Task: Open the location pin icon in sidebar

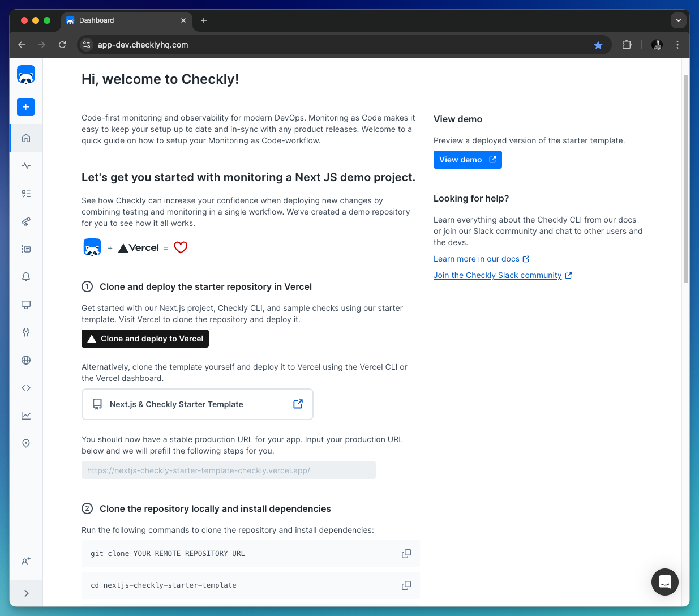Action: point(26,443)
